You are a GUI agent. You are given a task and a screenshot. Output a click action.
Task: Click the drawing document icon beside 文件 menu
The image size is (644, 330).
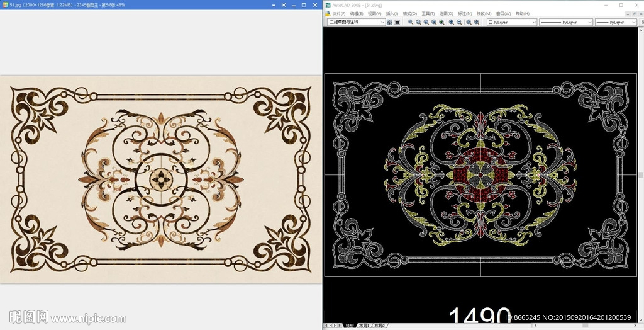pyautogui.click(x=328, y=14)
